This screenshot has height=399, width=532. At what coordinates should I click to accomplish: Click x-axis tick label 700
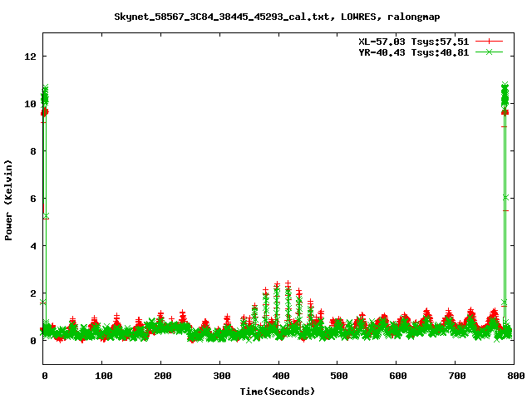coord(457,376)
